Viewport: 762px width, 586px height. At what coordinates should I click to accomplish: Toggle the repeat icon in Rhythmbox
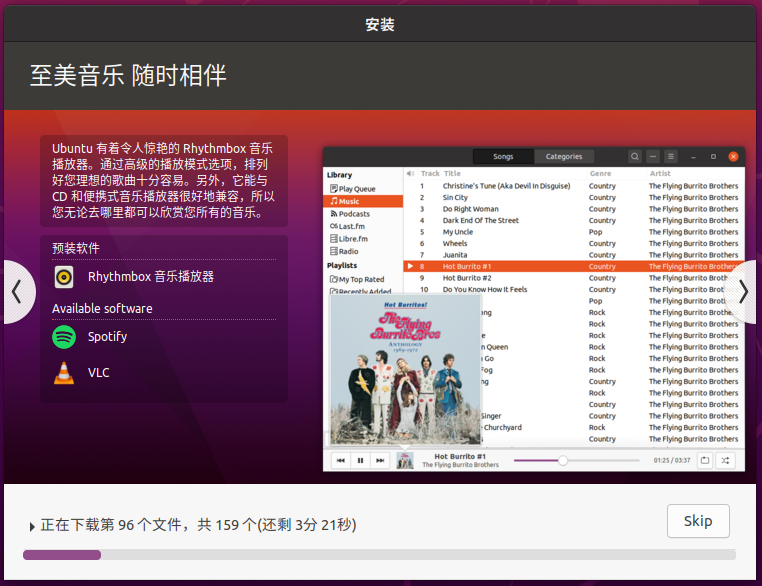pos(705,460)
